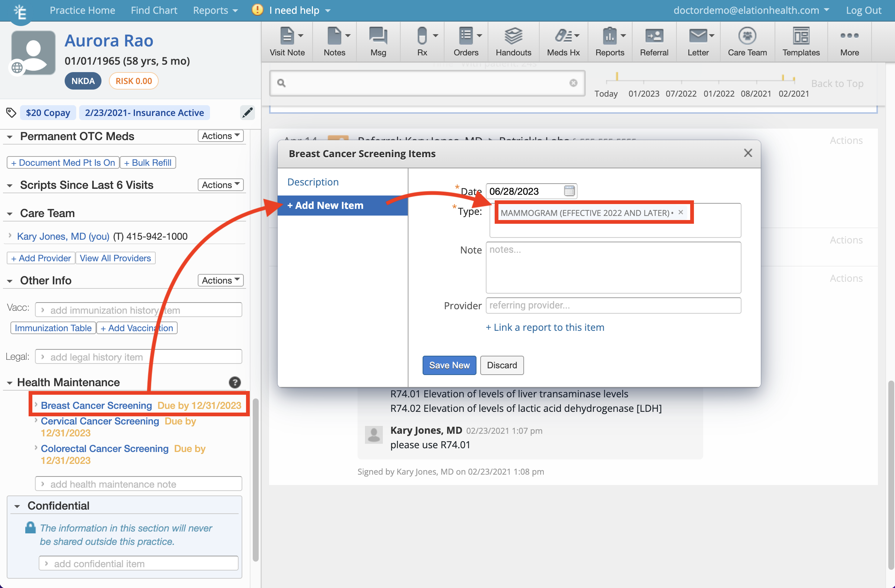This screenshot has height=588, width=895.
Task: Click the Health Maintenance help question icon
Action: tap(235, 382)
